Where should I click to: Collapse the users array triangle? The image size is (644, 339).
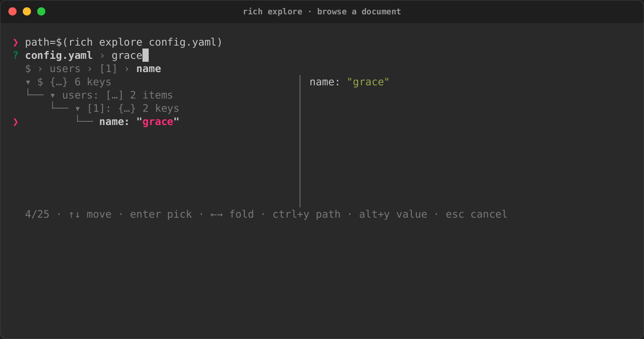(x=53, y=96)
